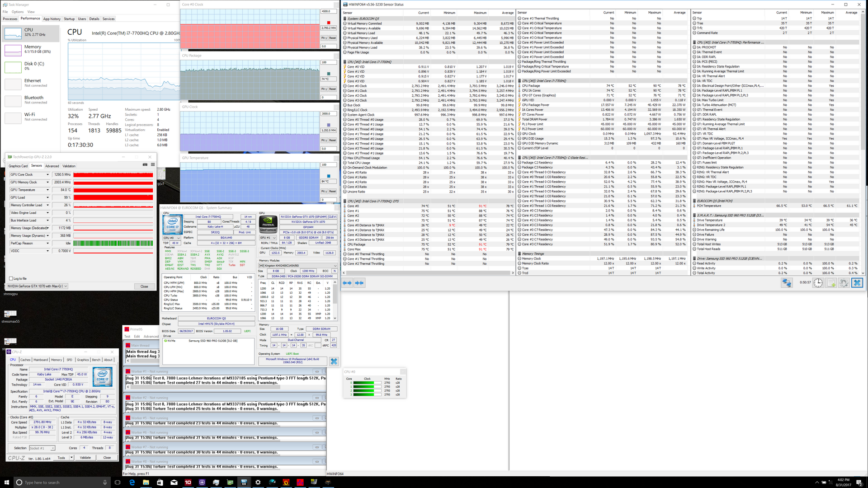The width and height of the screenshot is (868, 488).
Task: Open GPU-Z hamburger menu icon
Action: [x=153, y=165]
